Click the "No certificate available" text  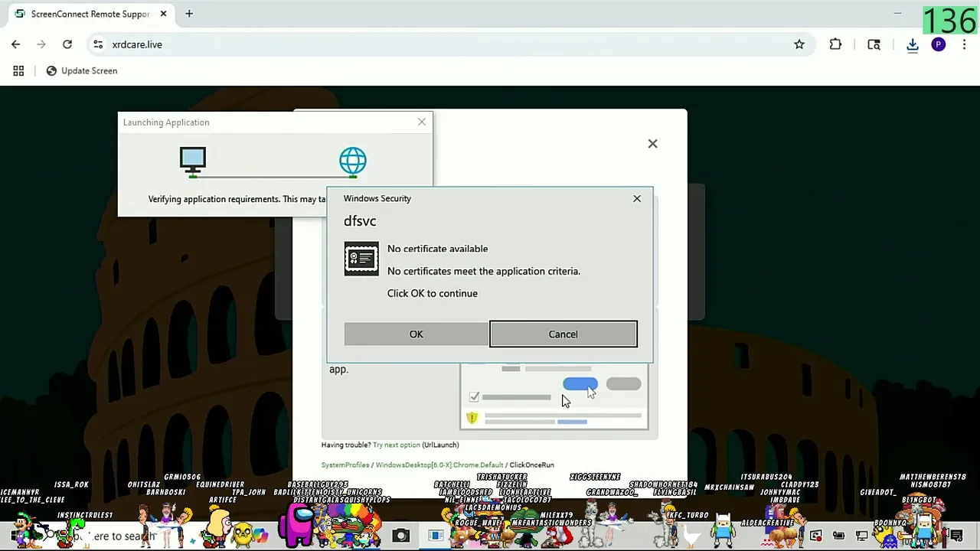pos(437,249)
